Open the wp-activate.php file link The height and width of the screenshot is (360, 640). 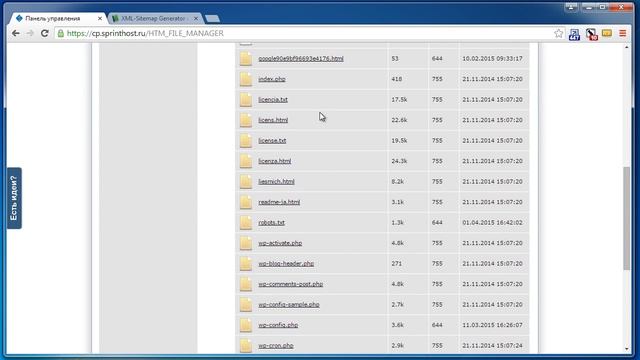tap(280, 243)
